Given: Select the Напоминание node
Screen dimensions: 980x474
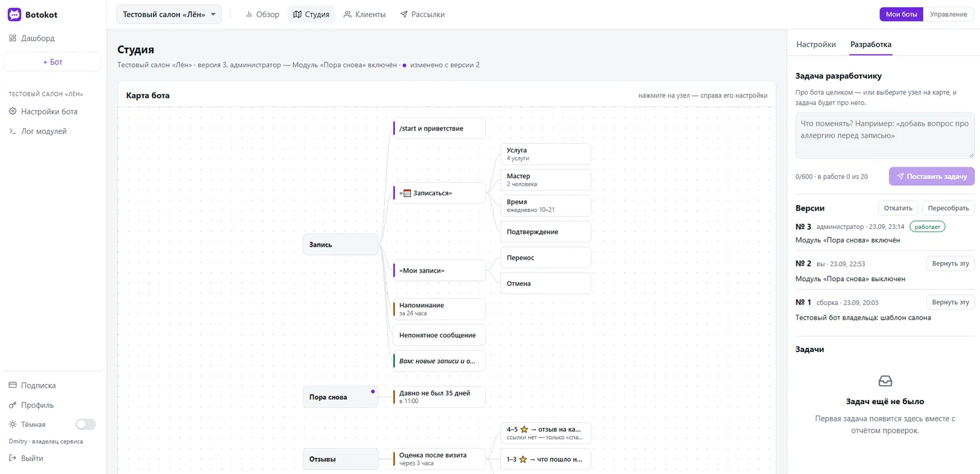Looking at the screenshot, I should pyautogui.click(x=439, y=309).
